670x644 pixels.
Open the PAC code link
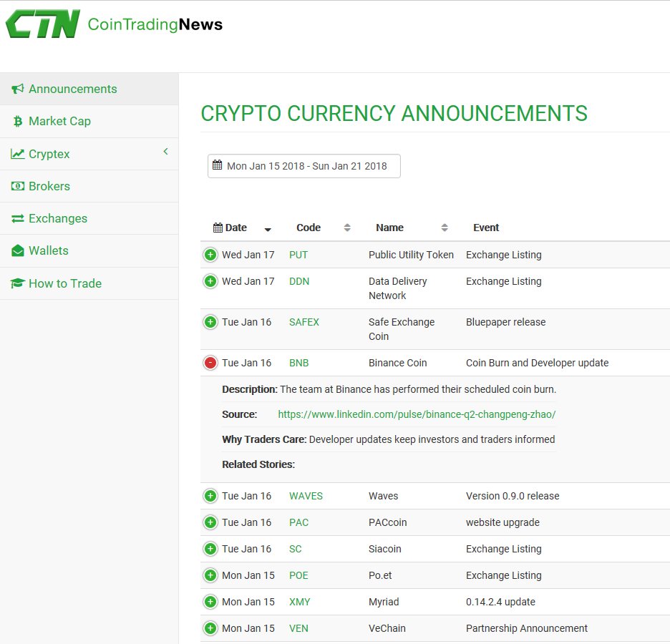[x=298, y=522]
